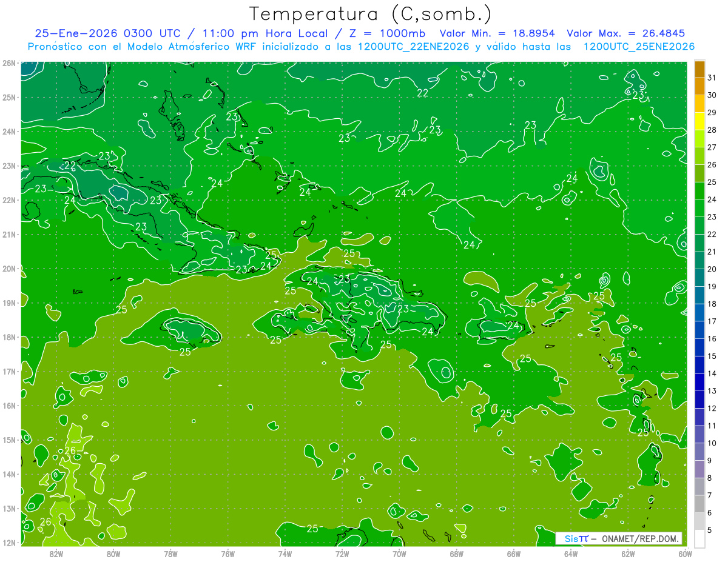Click the 26N latitude axis label
Viewport: 728px width, 562px height.
(x=8, y=63)
